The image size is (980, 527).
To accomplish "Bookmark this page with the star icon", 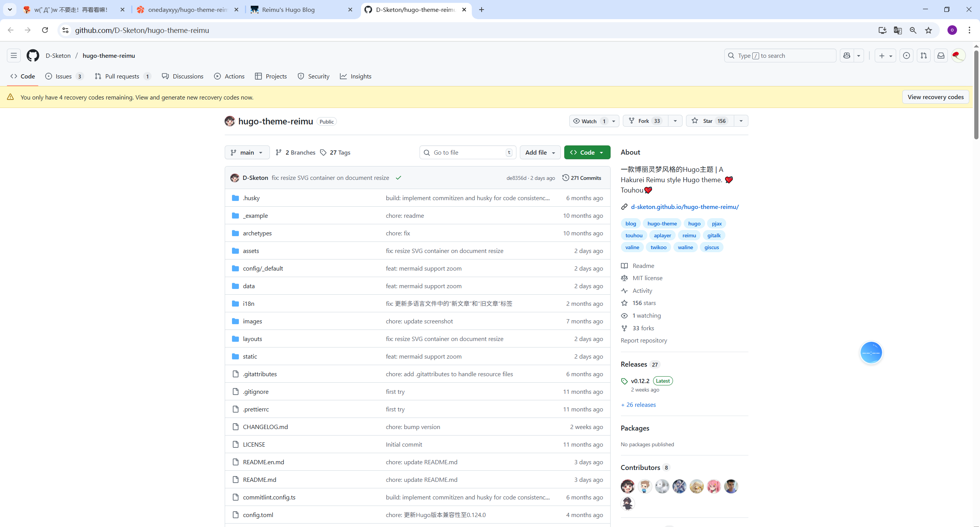I will [929, 30].
